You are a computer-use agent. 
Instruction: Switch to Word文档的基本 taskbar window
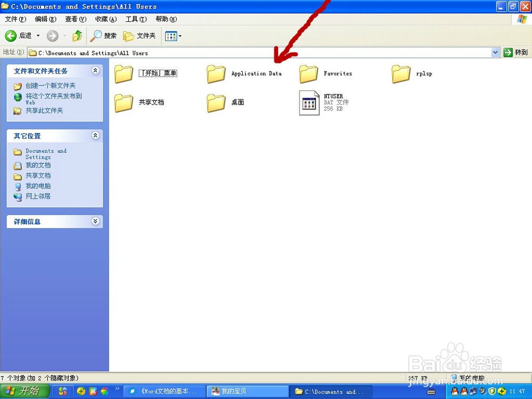click(x=163, y=392)
